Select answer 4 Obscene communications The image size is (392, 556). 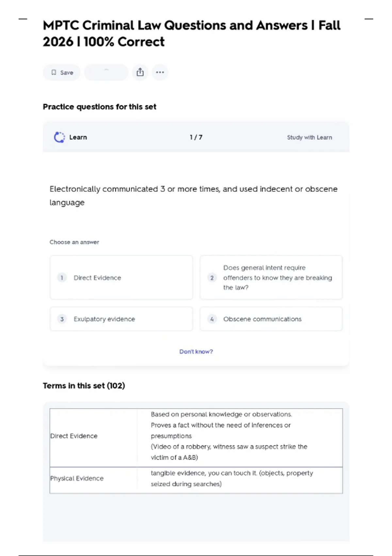tap(271, 319)
